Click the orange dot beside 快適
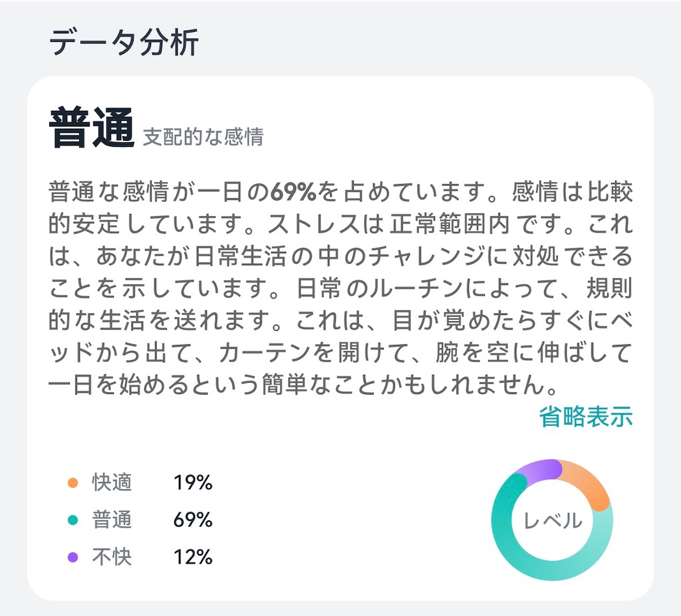 [x=73, y=483]
